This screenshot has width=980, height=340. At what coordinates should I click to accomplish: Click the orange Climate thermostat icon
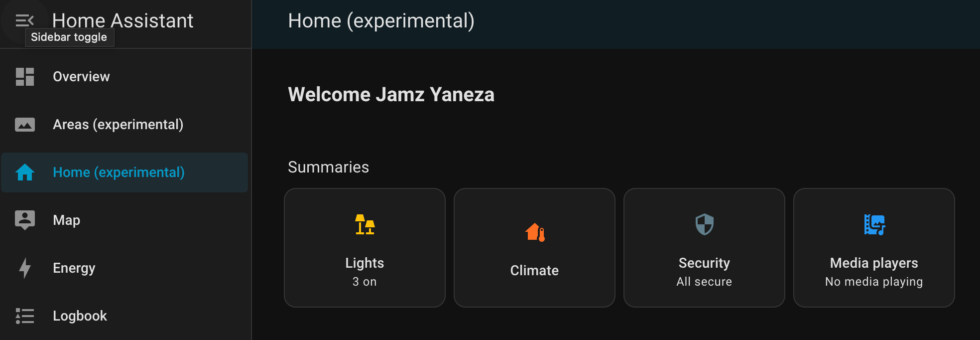click(533, 232)
